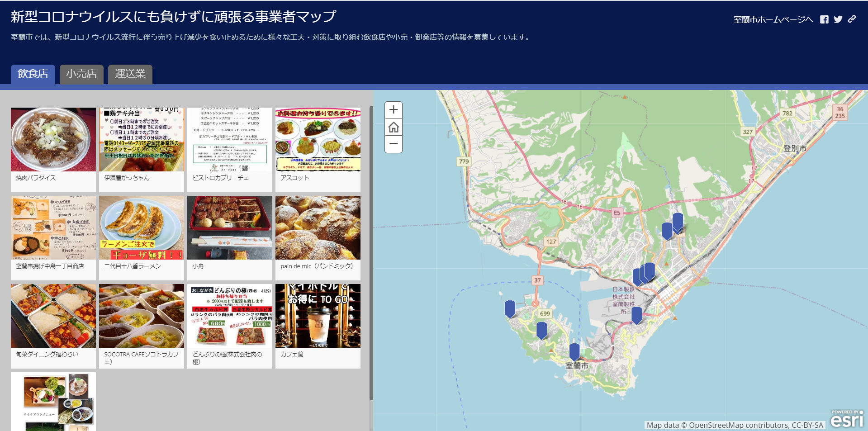The image size is (868, 431).
Task: Switch to the 小売店 tab
Action: click(x=81, y=74)
